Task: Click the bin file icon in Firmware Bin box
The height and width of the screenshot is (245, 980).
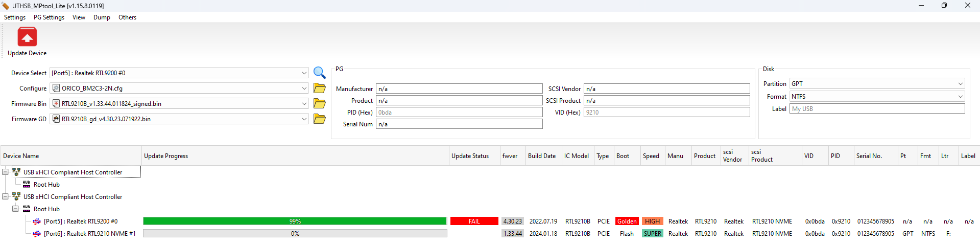Action: coord(56,103)
